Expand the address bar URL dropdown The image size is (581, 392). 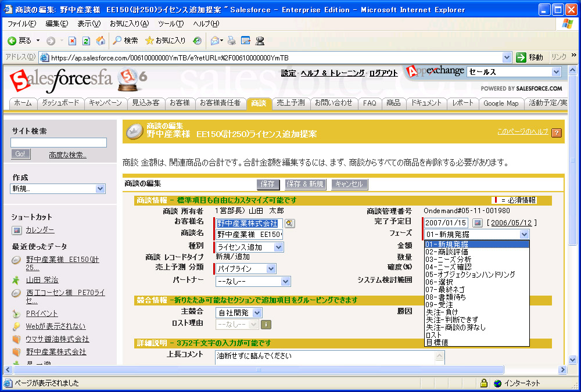(x=507, y=57)
